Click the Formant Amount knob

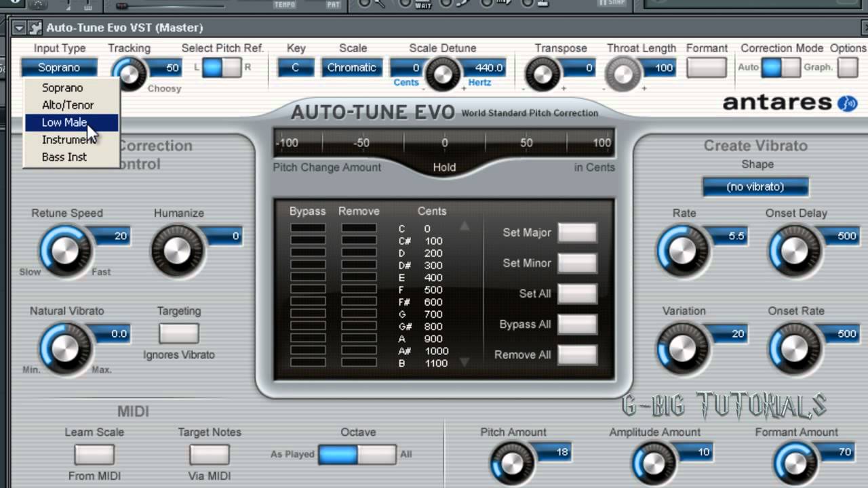(797, 464)
